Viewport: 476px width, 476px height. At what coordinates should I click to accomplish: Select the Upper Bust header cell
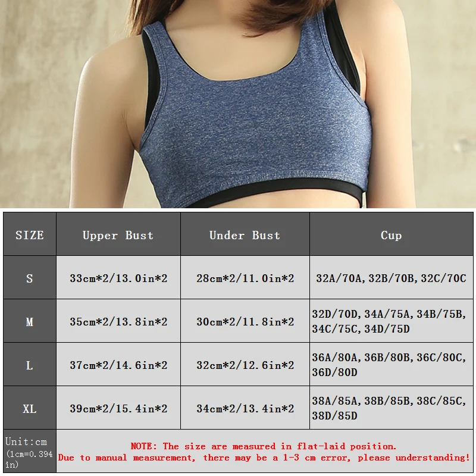tap(118, 234)
